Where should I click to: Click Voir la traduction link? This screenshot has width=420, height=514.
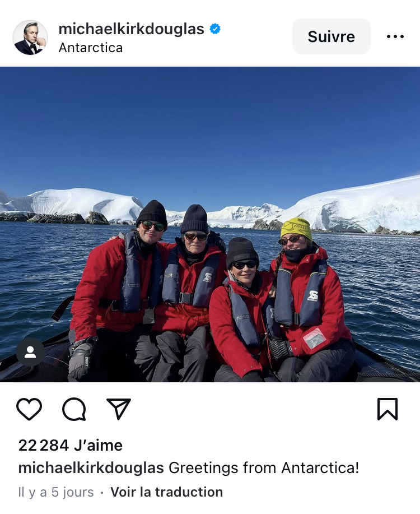pos(166,492)
